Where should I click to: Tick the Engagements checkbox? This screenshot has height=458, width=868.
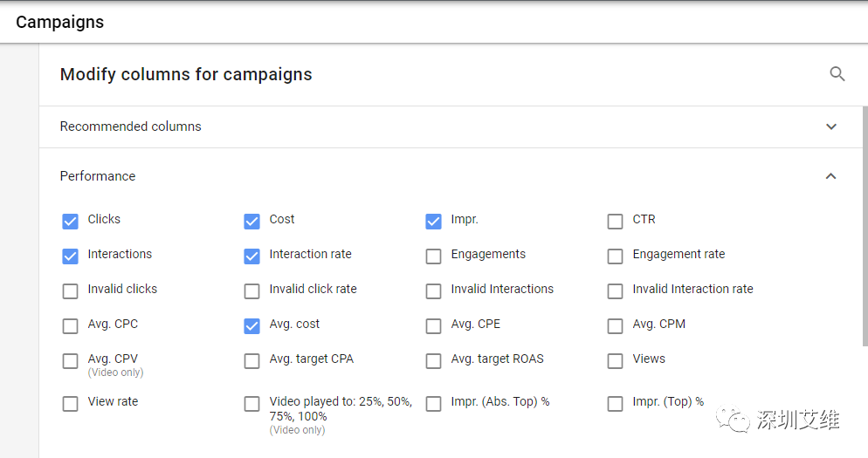coord(434,256)
